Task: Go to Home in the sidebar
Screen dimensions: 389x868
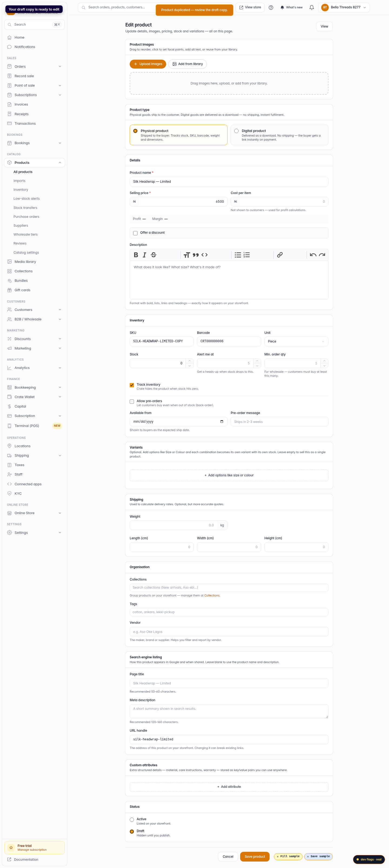Action: 34,38
